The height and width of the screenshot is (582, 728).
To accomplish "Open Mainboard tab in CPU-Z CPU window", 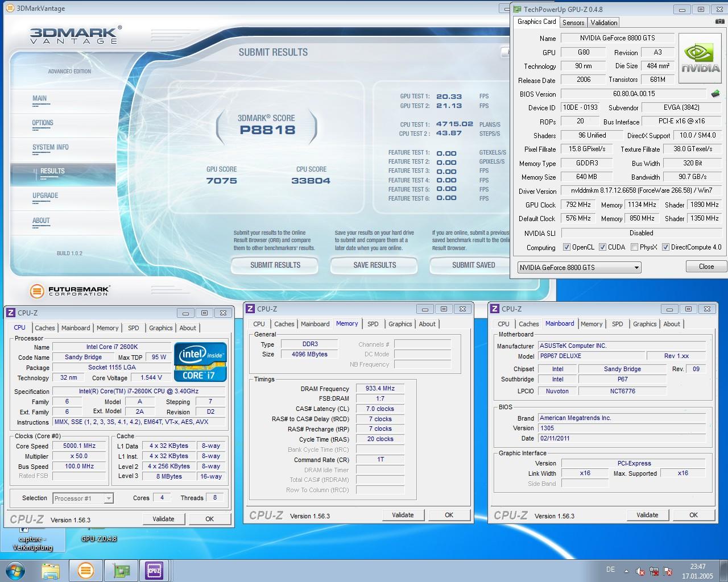I will (76, 328).
